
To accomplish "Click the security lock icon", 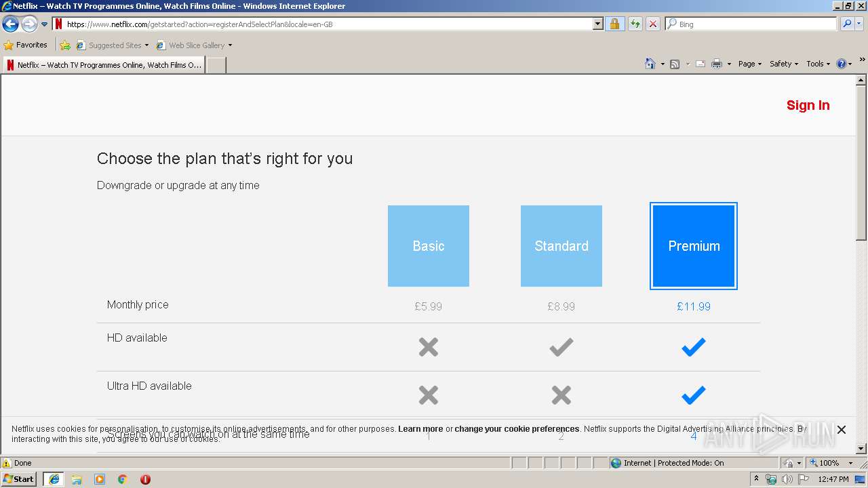I will (615, 24).
